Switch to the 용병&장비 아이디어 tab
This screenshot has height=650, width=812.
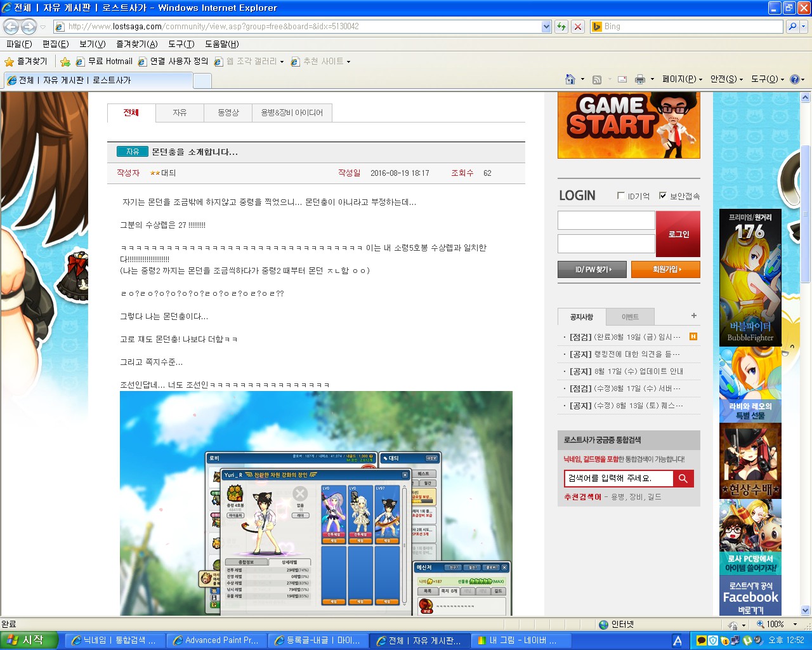point(292,112)
